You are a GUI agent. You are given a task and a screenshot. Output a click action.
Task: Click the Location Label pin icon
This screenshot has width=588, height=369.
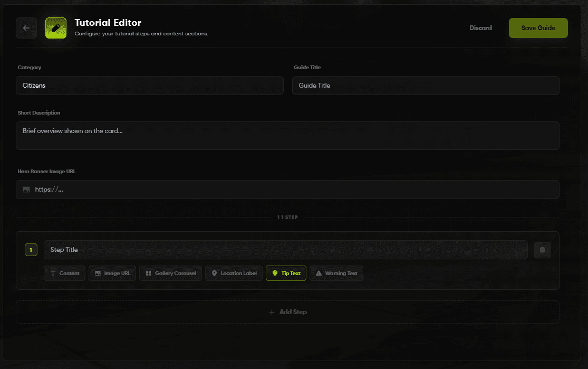[214, 273]
